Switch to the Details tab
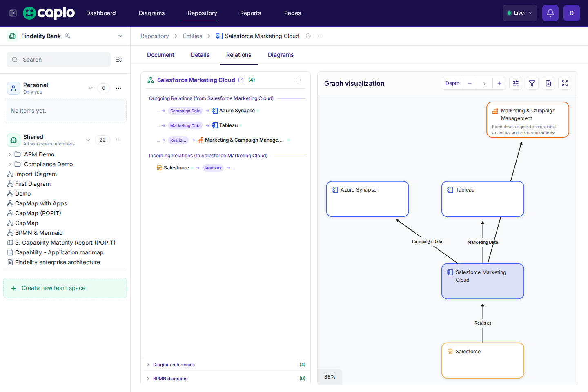 (200, 55)
